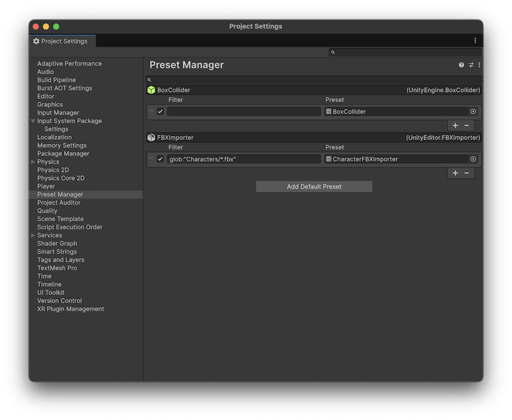Disable the BoxCollider preset checkbox
The image size is (512, 420).
point(160,111)
